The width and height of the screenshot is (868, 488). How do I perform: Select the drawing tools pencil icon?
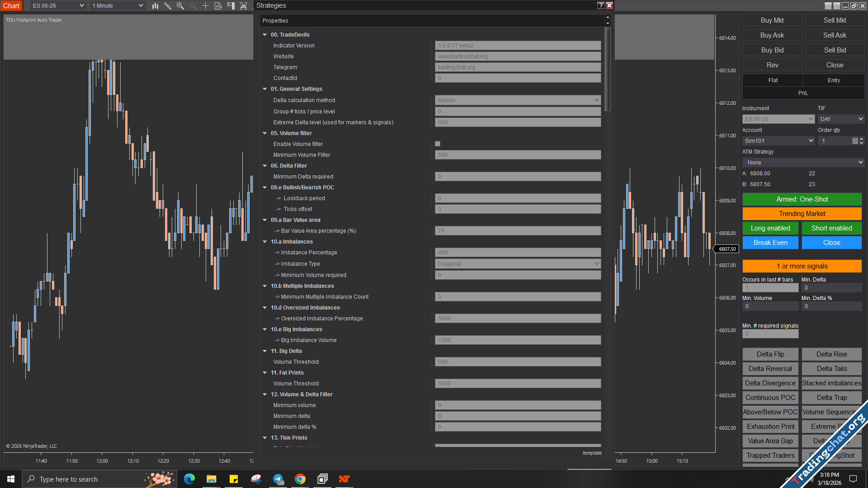[x=168, y=6]
